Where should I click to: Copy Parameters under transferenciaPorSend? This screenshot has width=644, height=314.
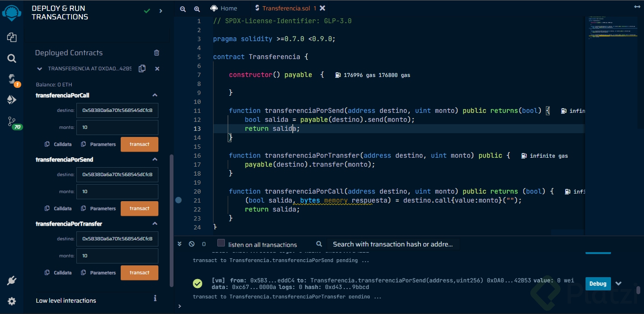(x=98, y=208)
